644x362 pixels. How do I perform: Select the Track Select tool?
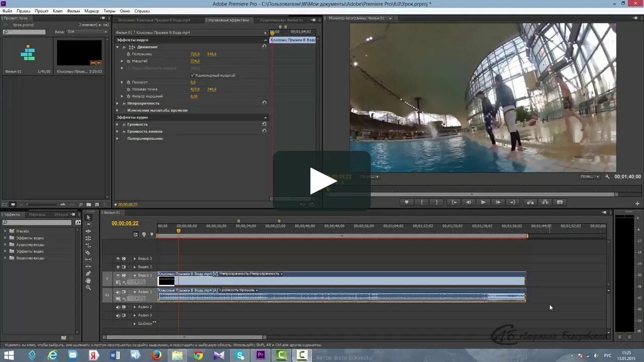point(88,224)
